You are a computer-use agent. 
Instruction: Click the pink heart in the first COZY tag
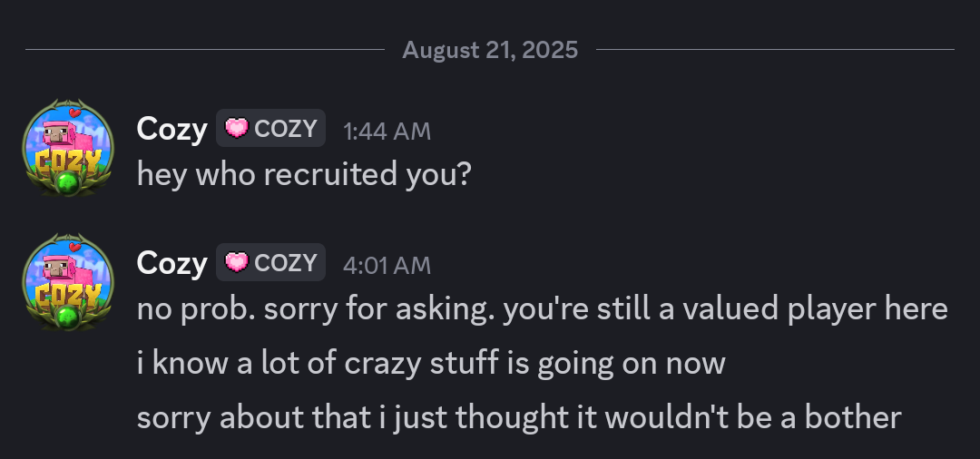click(236, 129)
